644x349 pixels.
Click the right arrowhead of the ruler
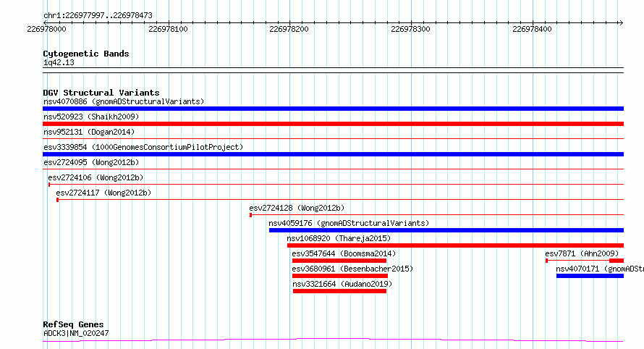tap(621, 22)
